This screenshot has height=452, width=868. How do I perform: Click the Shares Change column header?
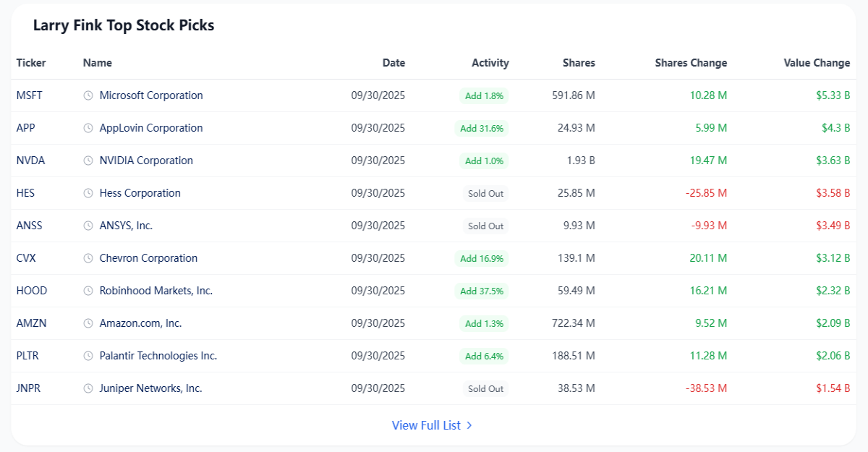point(691,63)
